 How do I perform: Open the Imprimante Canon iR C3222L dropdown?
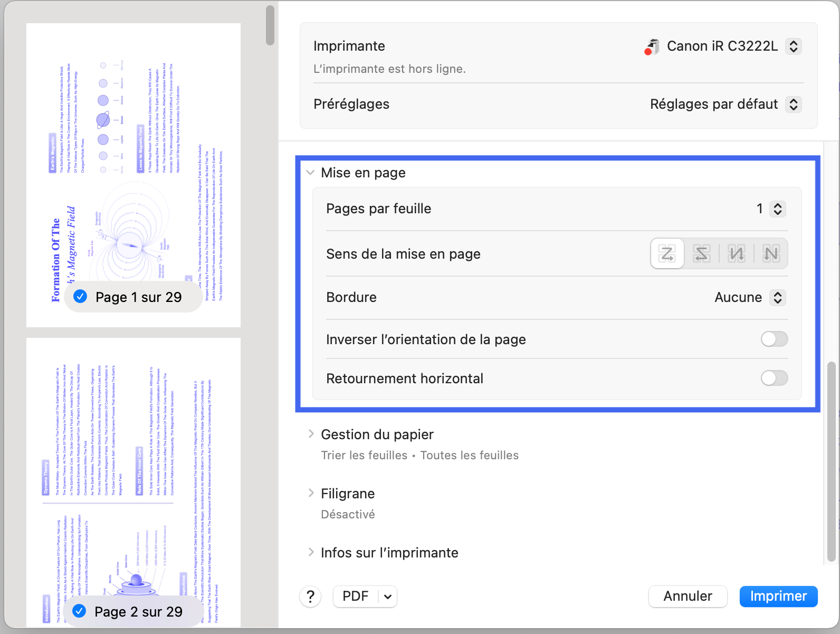tap(794, 46)
